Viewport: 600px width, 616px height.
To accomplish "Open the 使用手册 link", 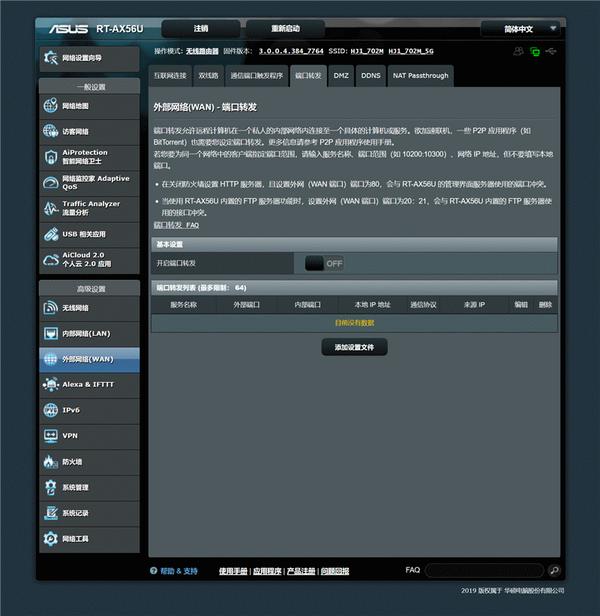I will click(233, 571).
